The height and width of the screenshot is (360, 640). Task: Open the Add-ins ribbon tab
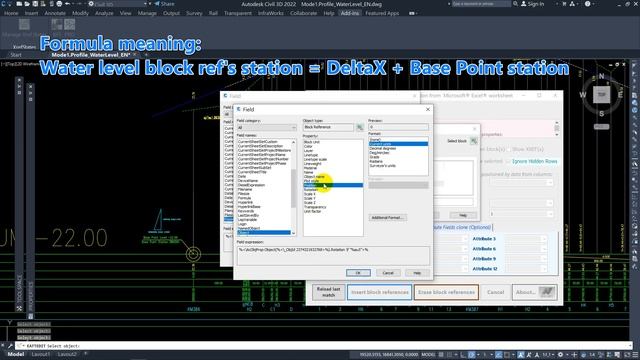click(x=350, y=13)
